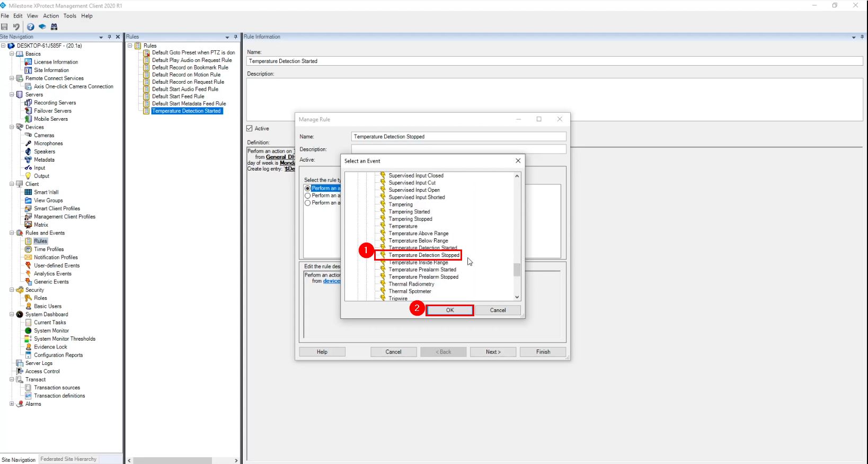Open help via the blue question-mark icon
This screenshot has height=464, width=868.
31,26
